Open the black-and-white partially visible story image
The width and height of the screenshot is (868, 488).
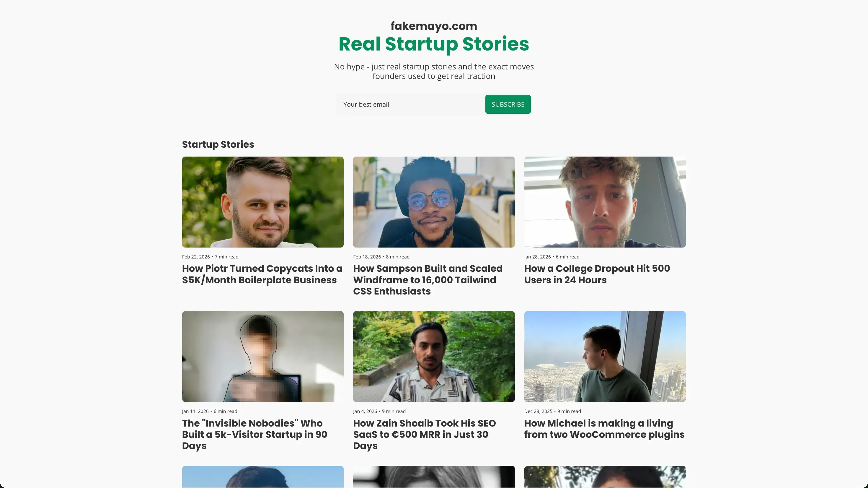click(434, 477)
